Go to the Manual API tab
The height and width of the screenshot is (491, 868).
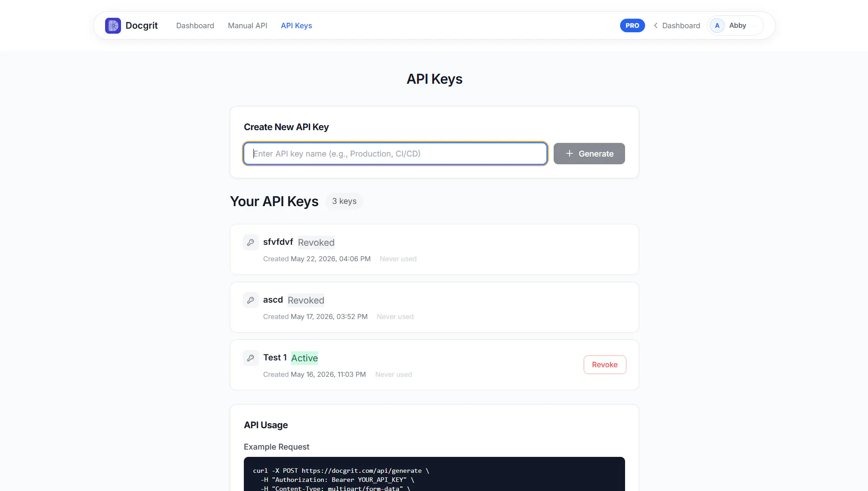tap(247, 25)
